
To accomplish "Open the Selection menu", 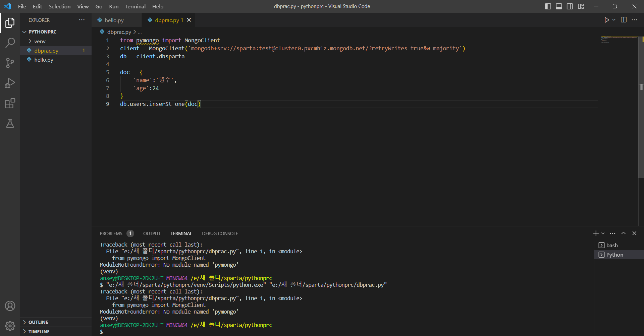I will [59, 6].
